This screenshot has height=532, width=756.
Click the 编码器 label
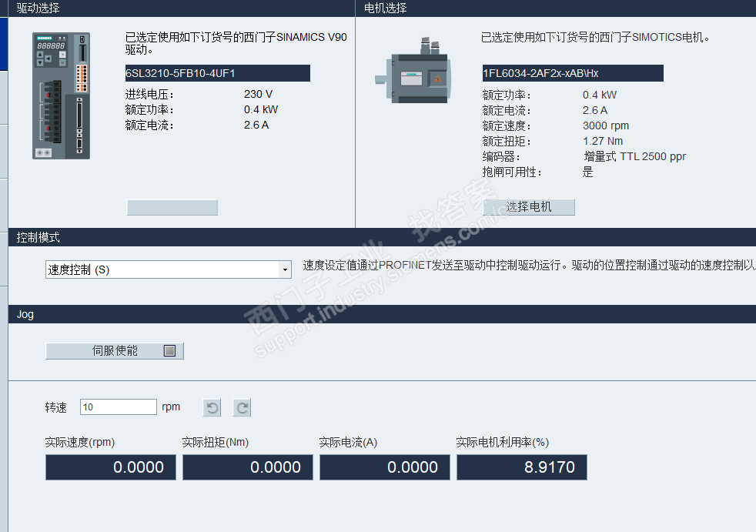pos(501,157)
